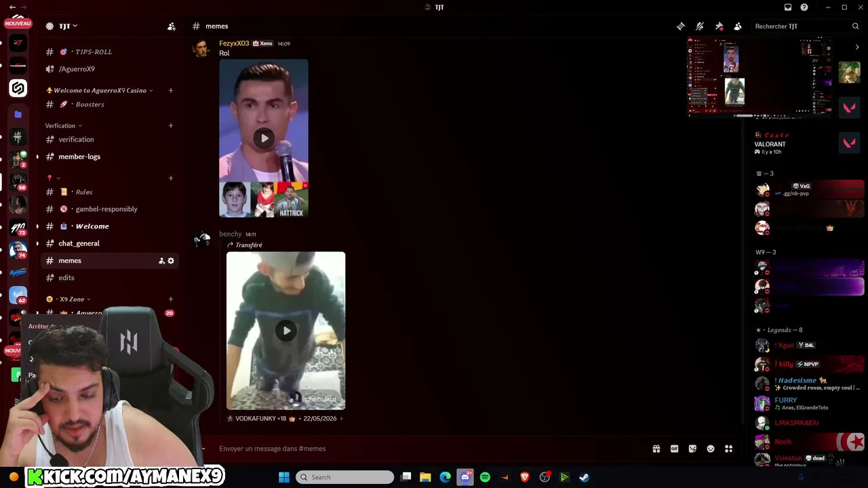Toggle the member list panel
This screenshot has height=488, width=868.
(738, 26)
